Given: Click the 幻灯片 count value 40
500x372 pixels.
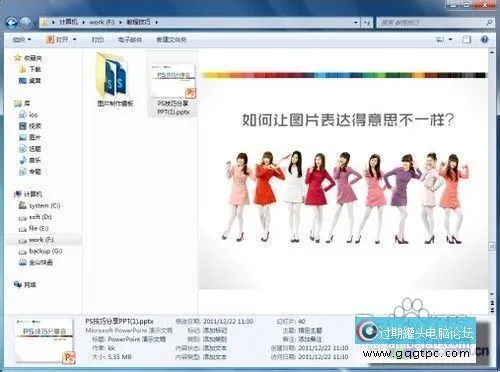Looking at the screenshot, I should point(302,321).
